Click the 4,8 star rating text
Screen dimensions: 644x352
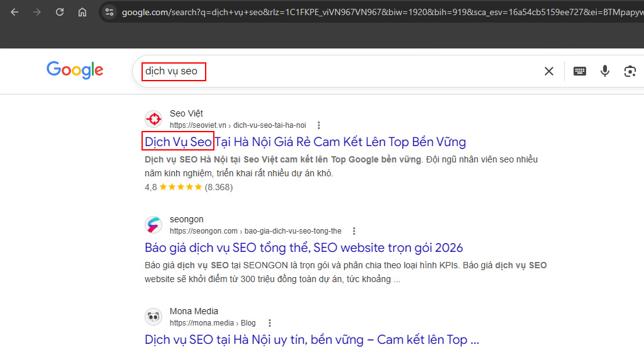[189, 187]
